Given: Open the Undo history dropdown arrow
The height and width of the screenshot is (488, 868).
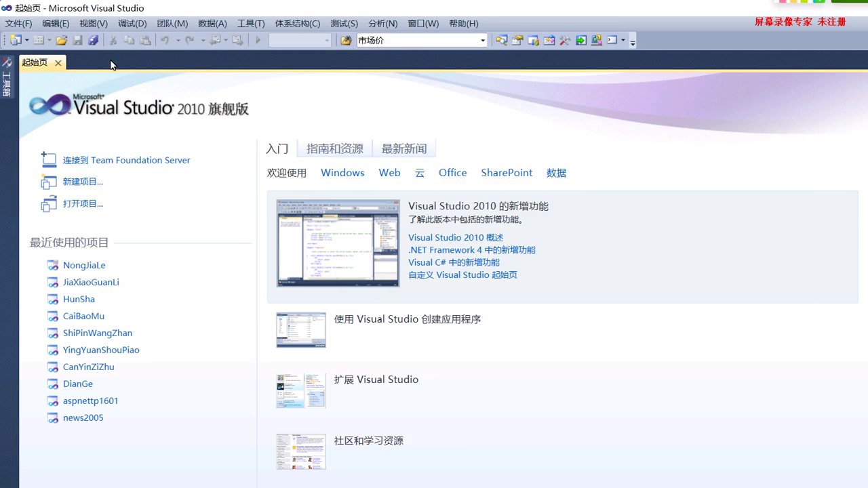Looking at the screenshot, I should pyautogui.click(x=178, y=41).
